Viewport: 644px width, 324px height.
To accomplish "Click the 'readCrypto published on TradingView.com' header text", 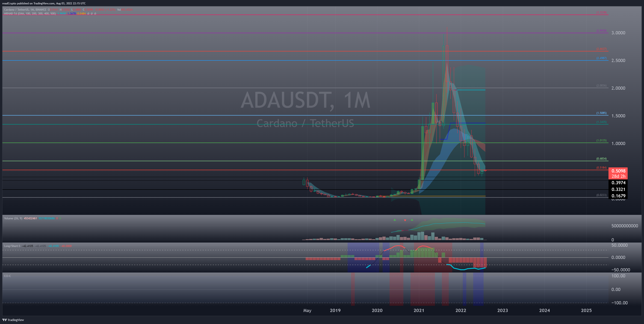I will coord(28,3).
